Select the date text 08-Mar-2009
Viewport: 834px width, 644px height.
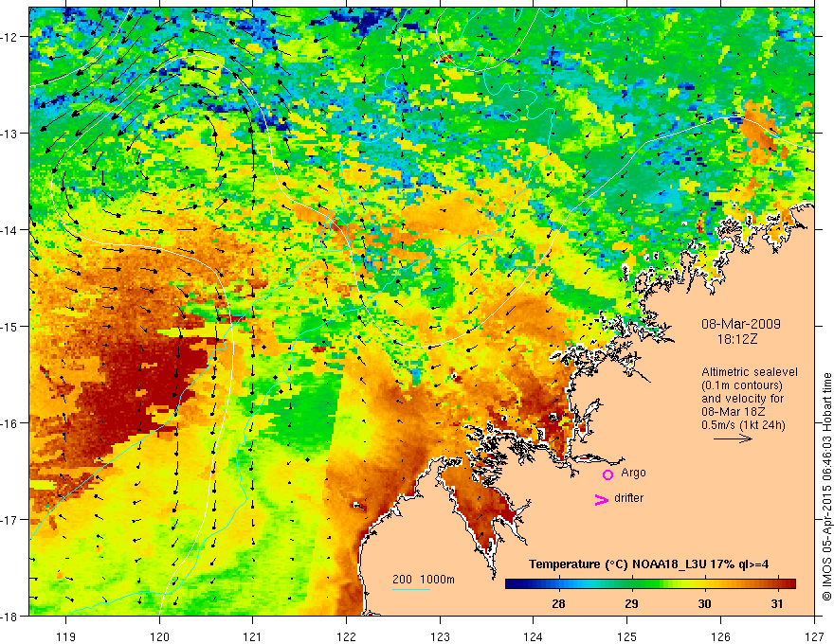click(x=741, y=324)
